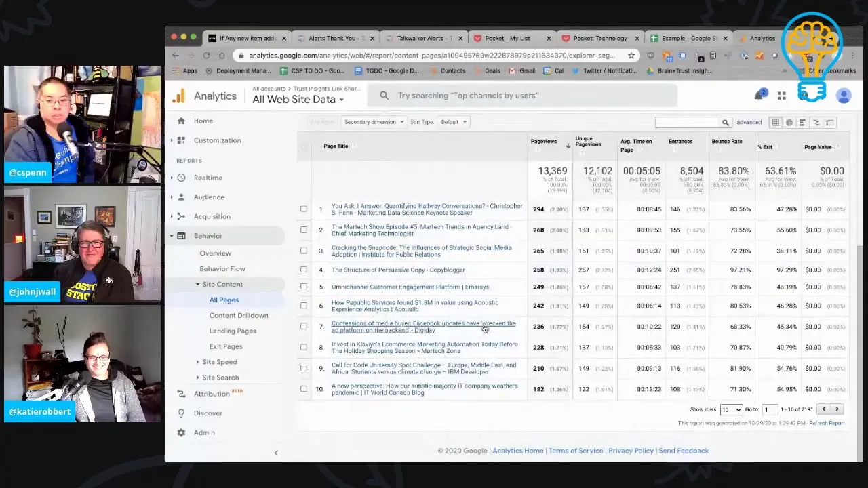Open the Attribution beta icon
Screen dimensions: 868x488
pyautogui.click(x=181, y=394)
